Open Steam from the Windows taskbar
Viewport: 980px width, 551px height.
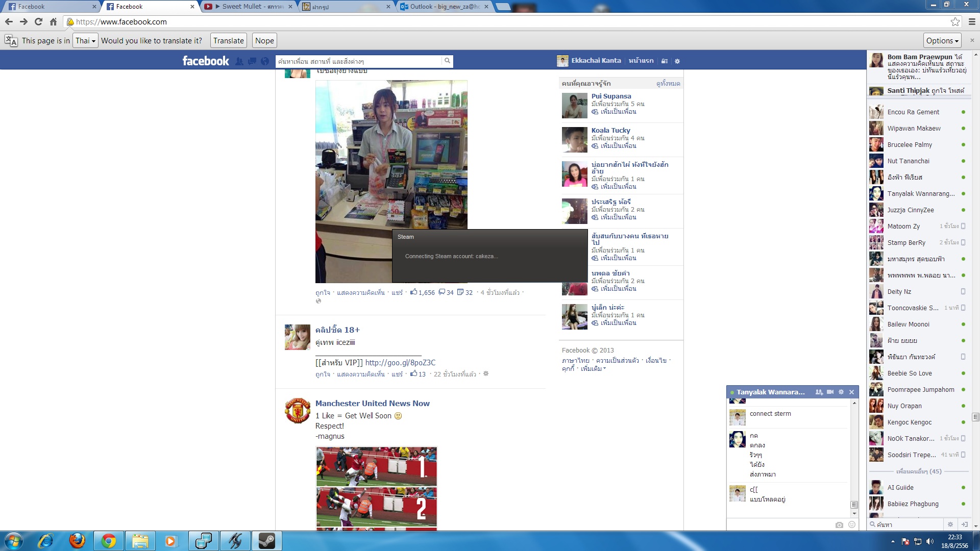(266, 541)
